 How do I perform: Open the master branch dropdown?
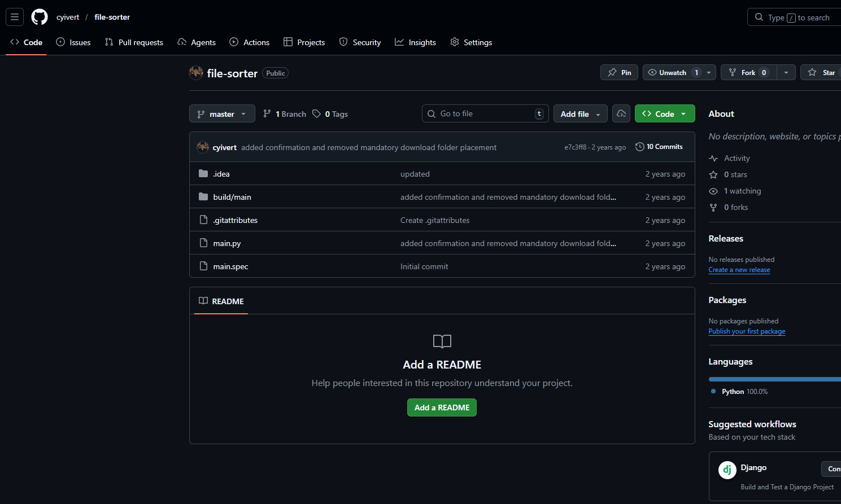(222, 113)
